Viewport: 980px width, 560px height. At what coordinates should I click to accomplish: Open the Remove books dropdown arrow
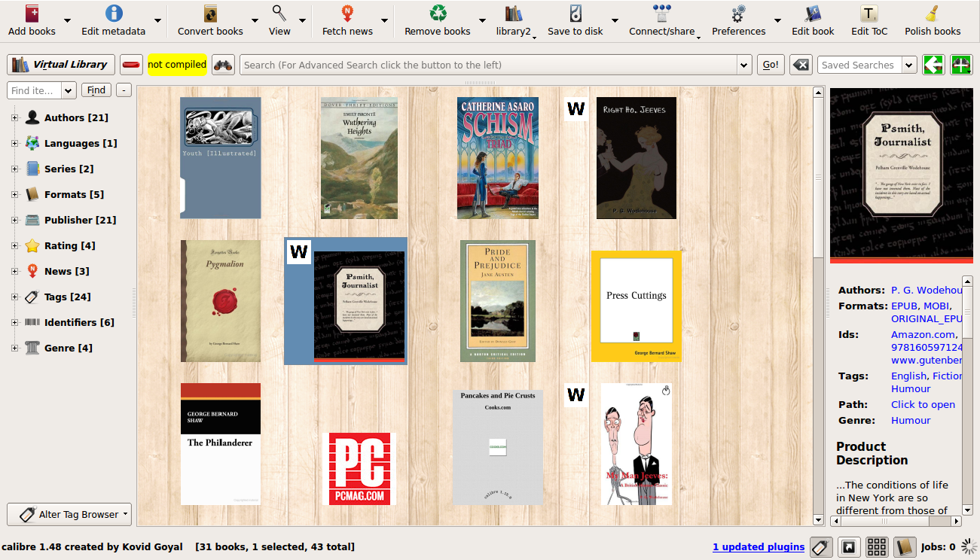[x=482, y=20]
